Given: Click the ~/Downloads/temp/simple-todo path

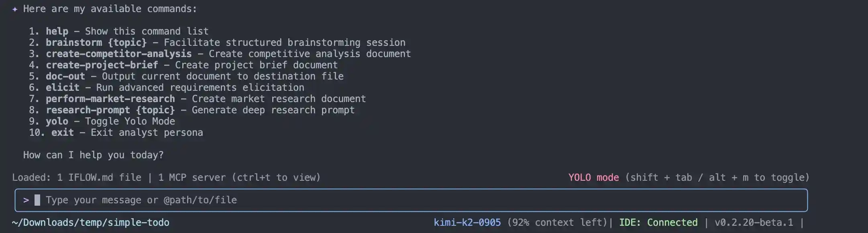Looking at the screenshot, I should 90,223.
